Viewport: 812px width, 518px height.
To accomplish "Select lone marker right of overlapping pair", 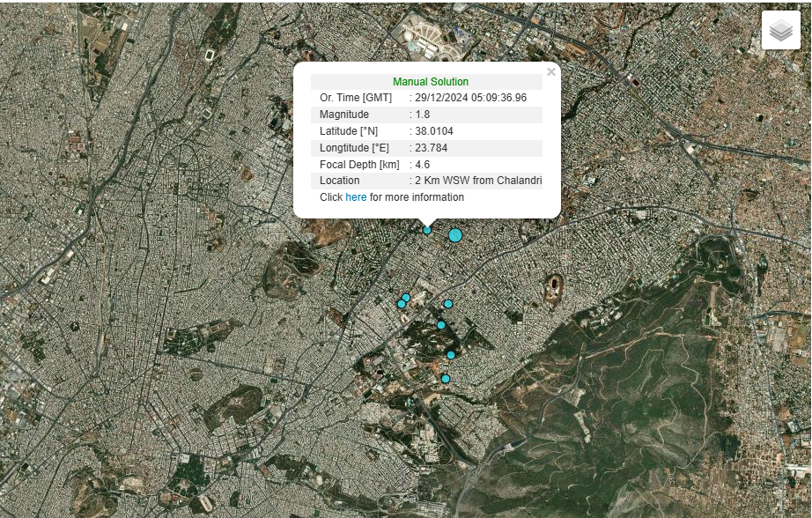I will click(x=448, y=304).
